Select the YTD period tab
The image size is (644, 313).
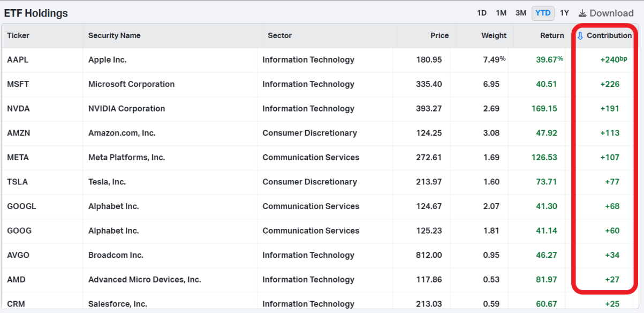[x=543, y=13]
